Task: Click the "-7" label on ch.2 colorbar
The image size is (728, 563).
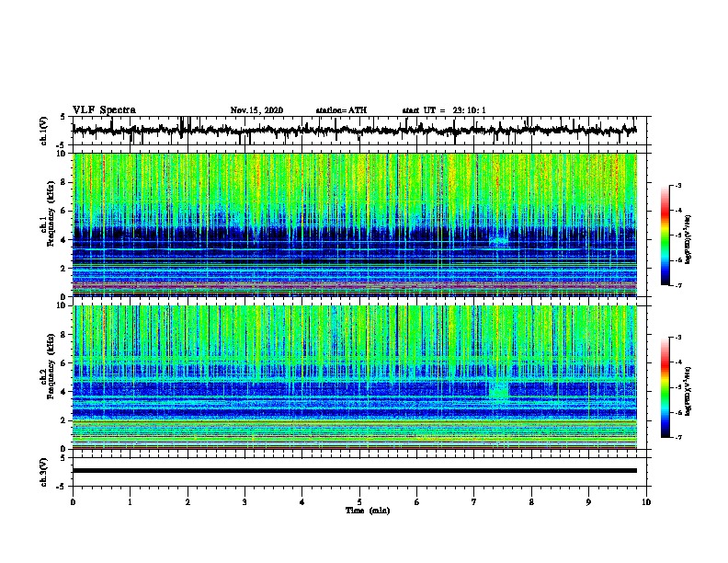Action: 677,437
